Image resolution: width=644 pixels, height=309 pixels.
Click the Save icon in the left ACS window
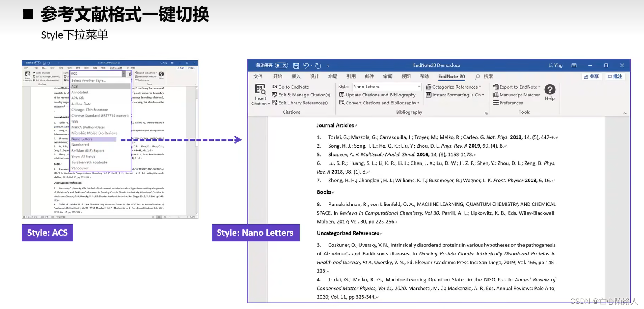[43, 63]
